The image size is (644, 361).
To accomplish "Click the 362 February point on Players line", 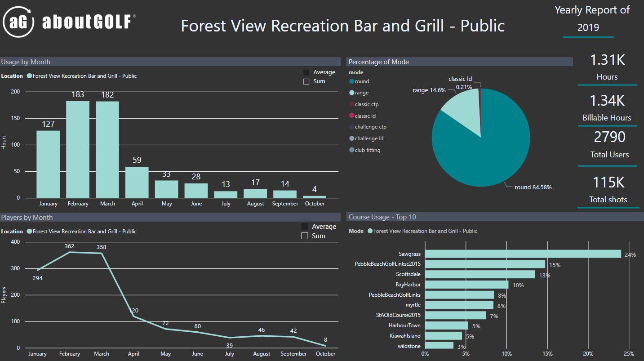I will coord(69,252).
